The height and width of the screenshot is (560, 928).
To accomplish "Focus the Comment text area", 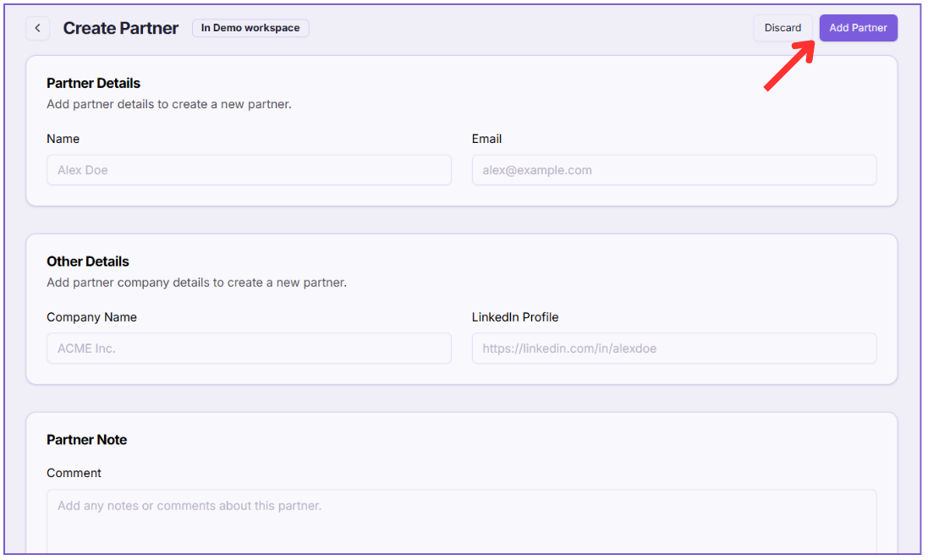I will tap(461, 520).
